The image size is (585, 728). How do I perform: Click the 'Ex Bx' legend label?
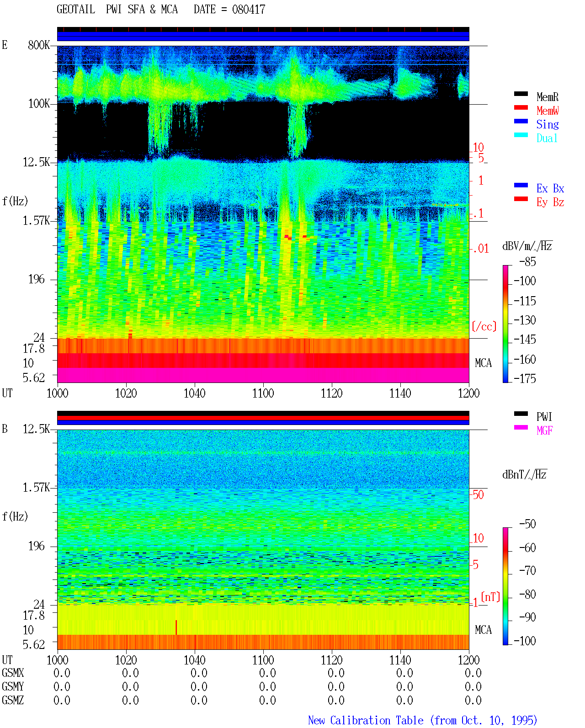click(x=550, y=188)
